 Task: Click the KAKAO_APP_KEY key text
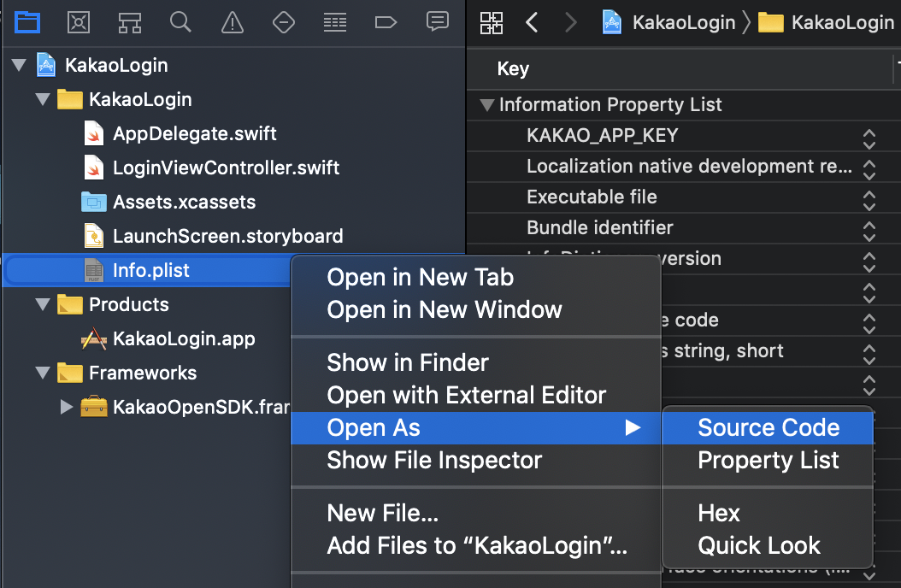coord(602,136)
